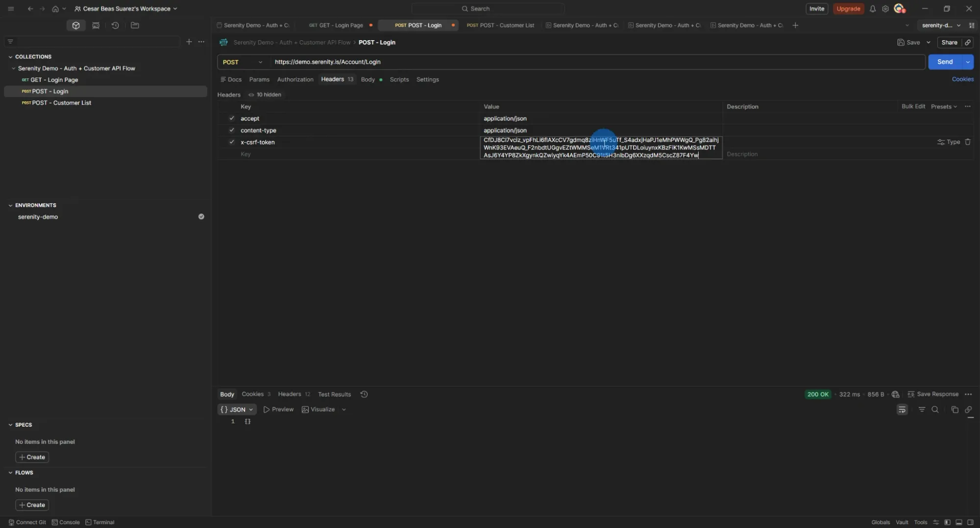Toggle line wrapping in the response viewer
980x528 pixels.
point(903,409)
